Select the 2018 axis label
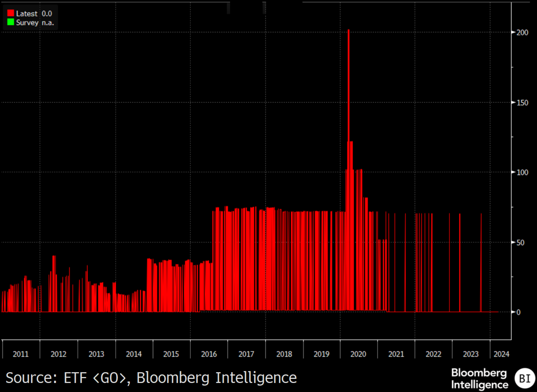The image size is (537, 392). pos(284,354)
